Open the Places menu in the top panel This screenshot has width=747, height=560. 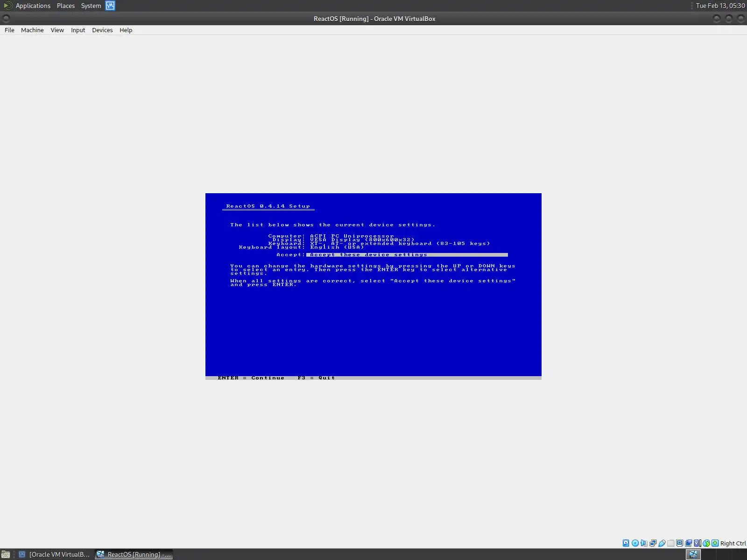pos(66,6)
